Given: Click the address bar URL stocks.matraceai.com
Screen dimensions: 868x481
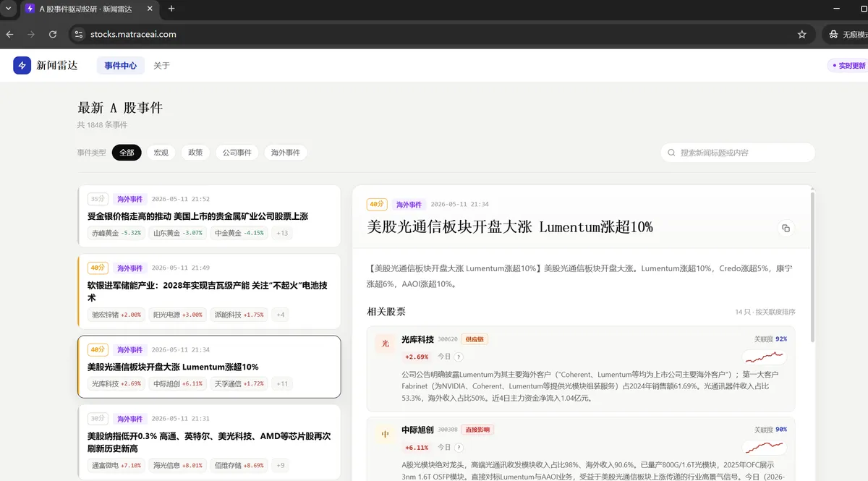Looking at the screenshot, I should coord(133,34).
